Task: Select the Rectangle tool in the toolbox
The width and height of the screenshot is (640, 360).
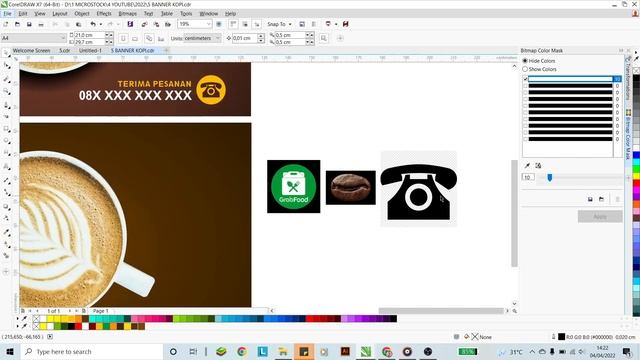Action: (6, 129)
